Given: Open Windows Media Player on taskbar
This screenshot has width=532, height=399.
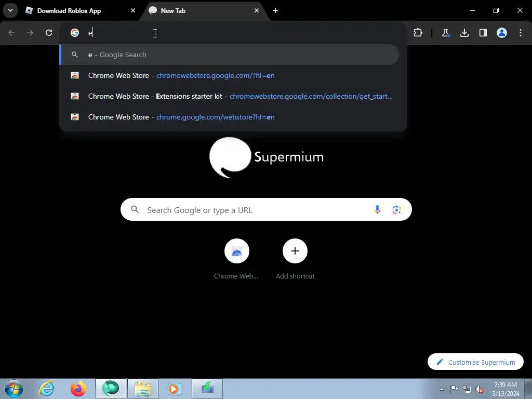Looking at the screenshot, I should (x=175, y=389).
